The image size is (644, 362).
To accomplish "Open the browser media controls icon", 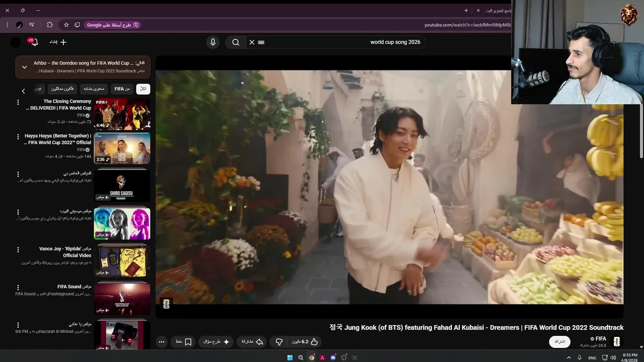I will [x=32, y=25].
